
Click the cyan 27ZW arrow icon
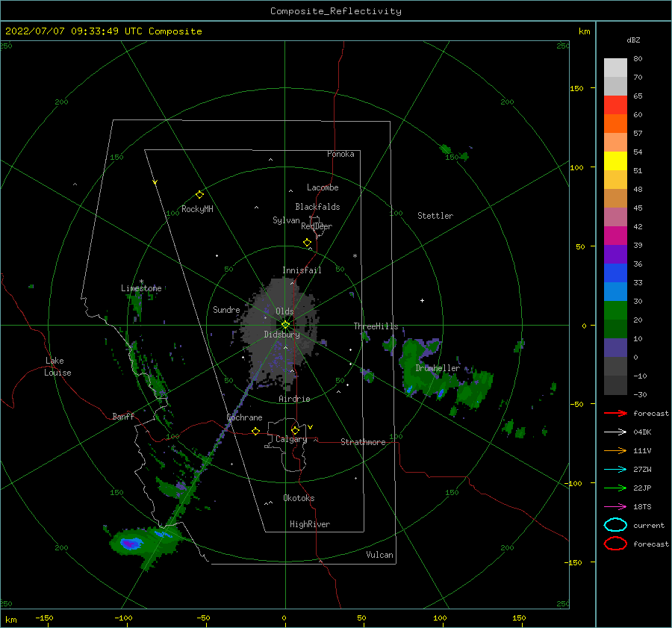point(615,470)
